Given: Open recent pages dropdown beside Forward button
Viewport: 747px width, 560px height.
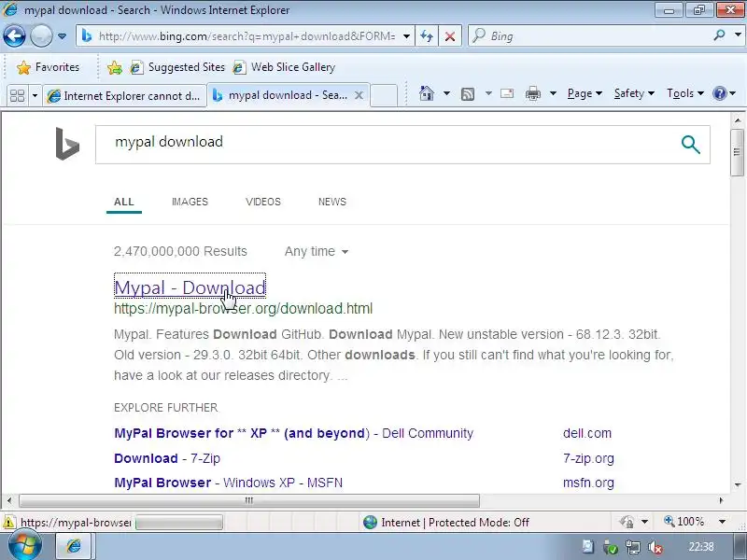Looking at the screenshot, I should 62,36.
